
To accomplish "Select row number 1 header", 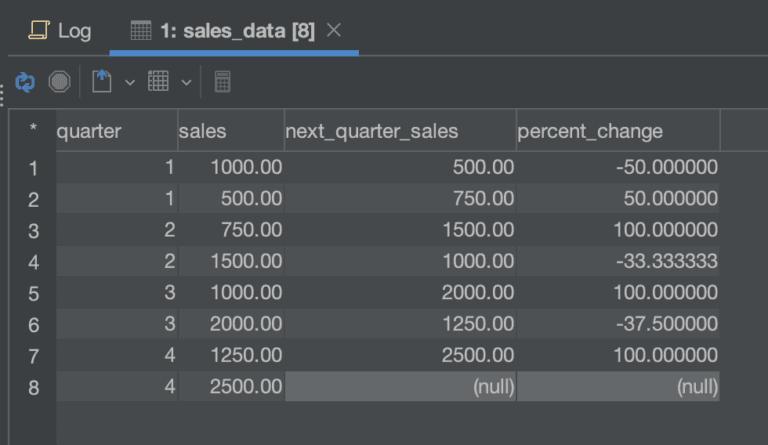I will click(x=33, y=168).
